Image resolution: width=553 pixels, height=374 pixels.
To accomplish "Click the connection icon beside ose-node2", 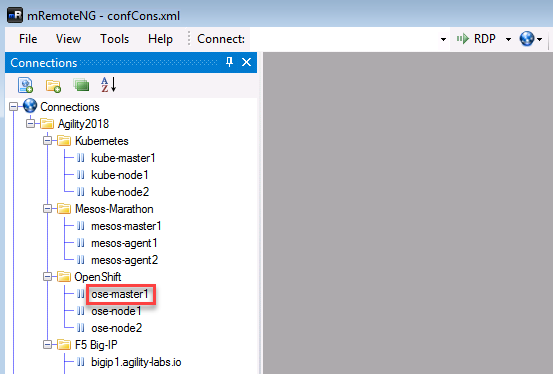I will click(81, 328).
